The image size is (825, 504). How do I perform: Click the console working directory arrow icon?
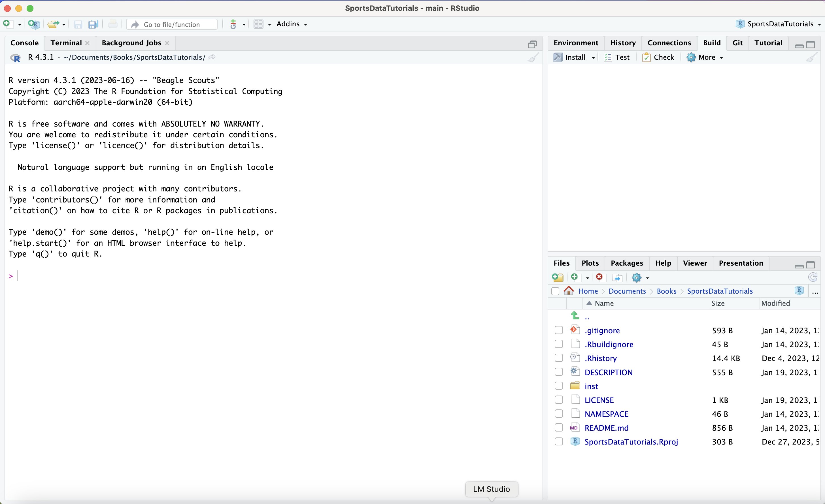tap(212, 57)
